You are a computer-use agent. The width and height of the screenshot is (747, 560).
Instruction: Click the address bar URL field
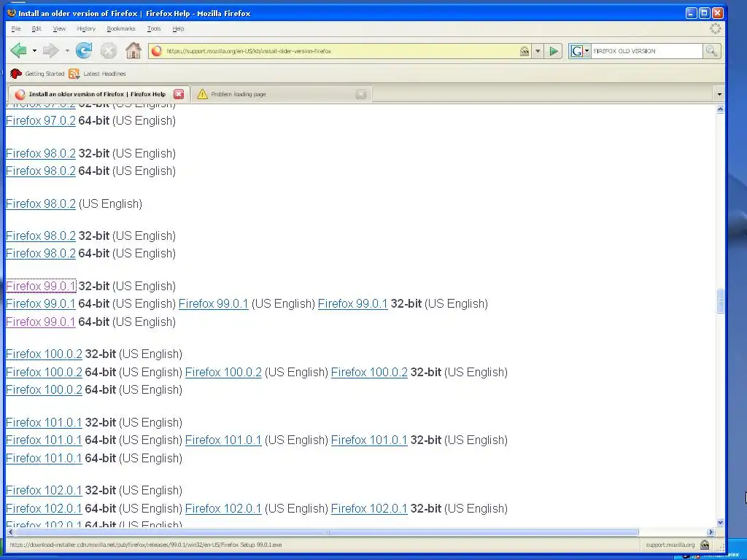click(x=341, y=51)
